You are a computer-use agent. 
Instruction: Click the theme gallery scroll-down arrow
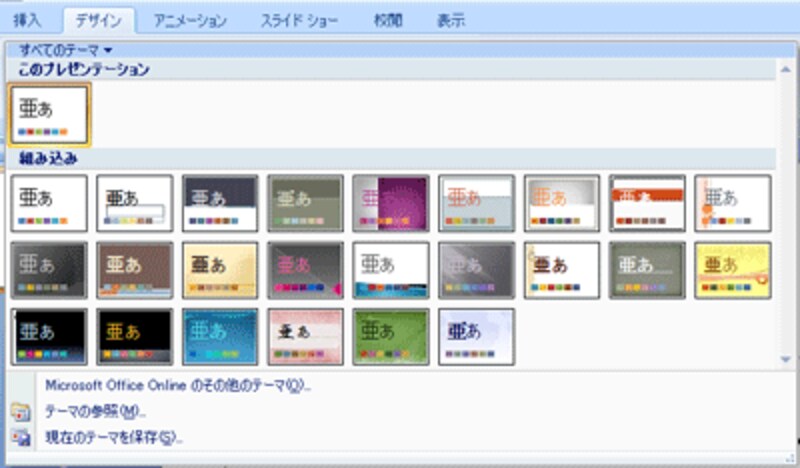coord(789,359)
